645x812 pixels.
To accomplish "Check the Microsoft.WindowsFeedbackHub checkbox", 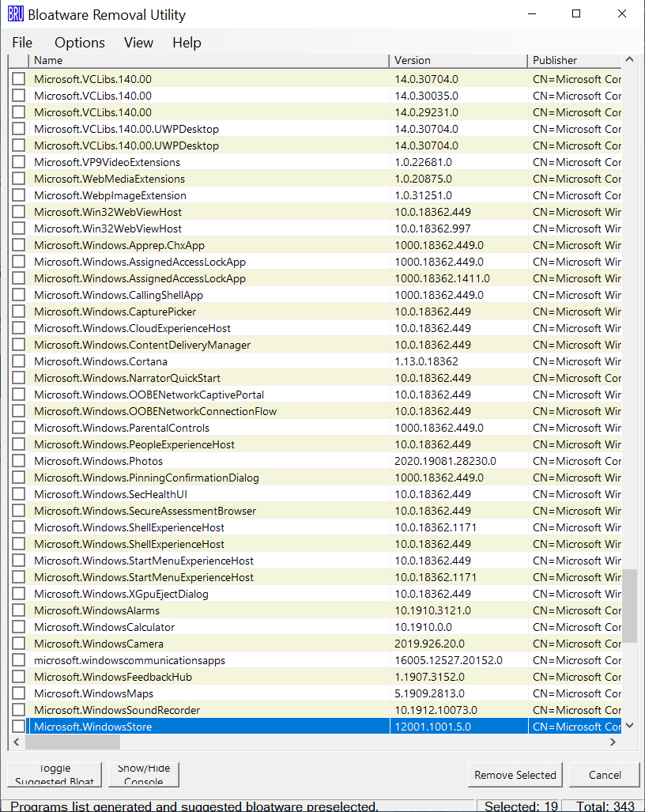I will point(19,677).
